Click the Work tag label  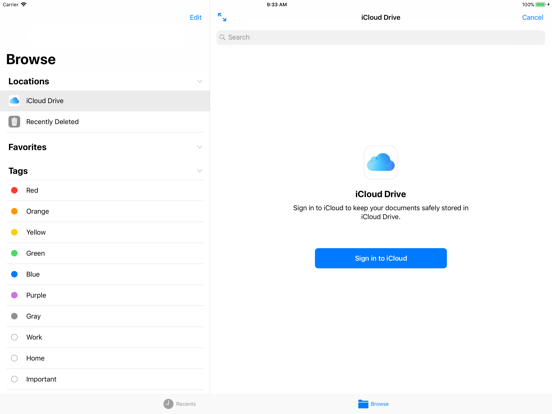[x=34, y=337]
